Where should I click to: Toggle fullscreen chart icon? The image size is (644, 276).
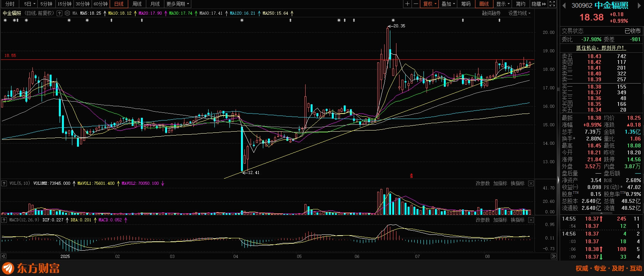click(x=552, y=4)
